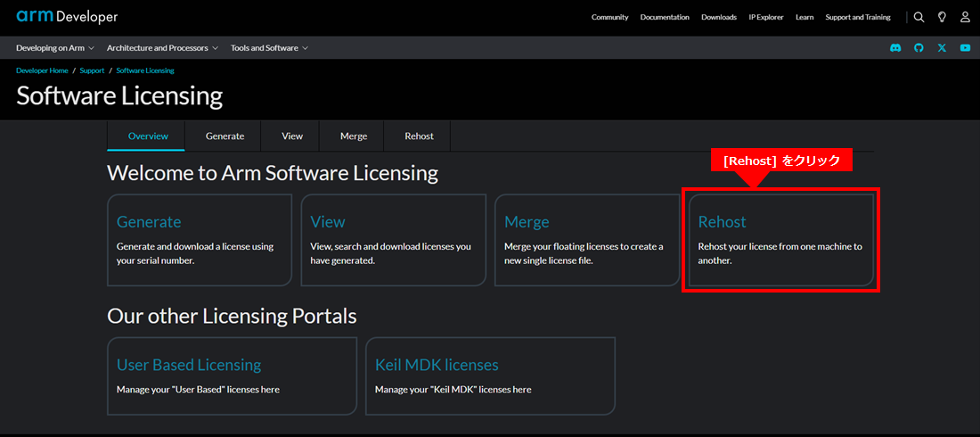Open Learn in top navigation
This screenshot has height=437, width=980.
pos(804,18)
